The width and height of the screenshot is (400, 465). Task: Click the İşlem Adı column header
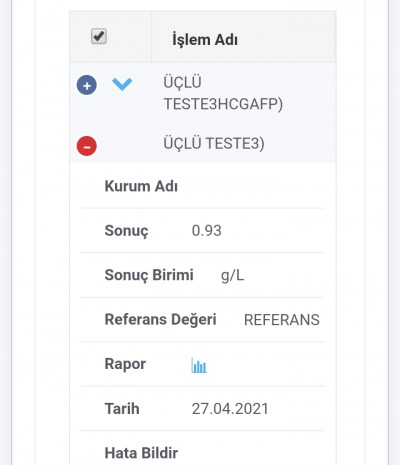[205, 40]
